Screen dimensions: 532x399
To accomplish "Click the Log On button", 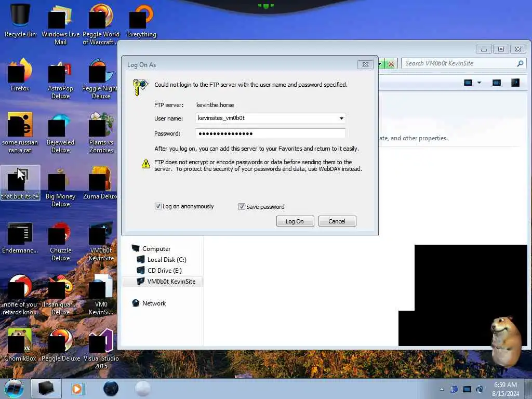I will (x=295, y=221).
